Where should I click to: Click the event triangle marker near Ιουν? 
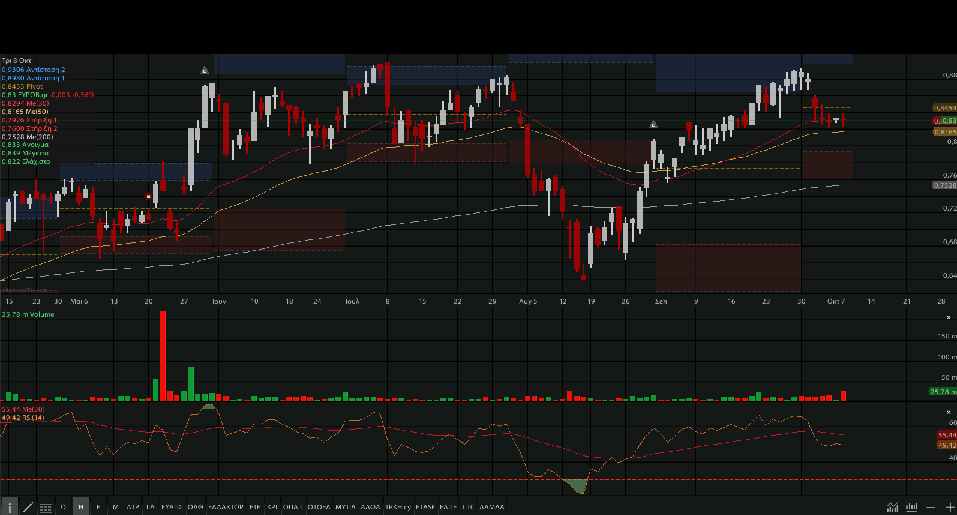pyautogui.click(x=204, y=71)
